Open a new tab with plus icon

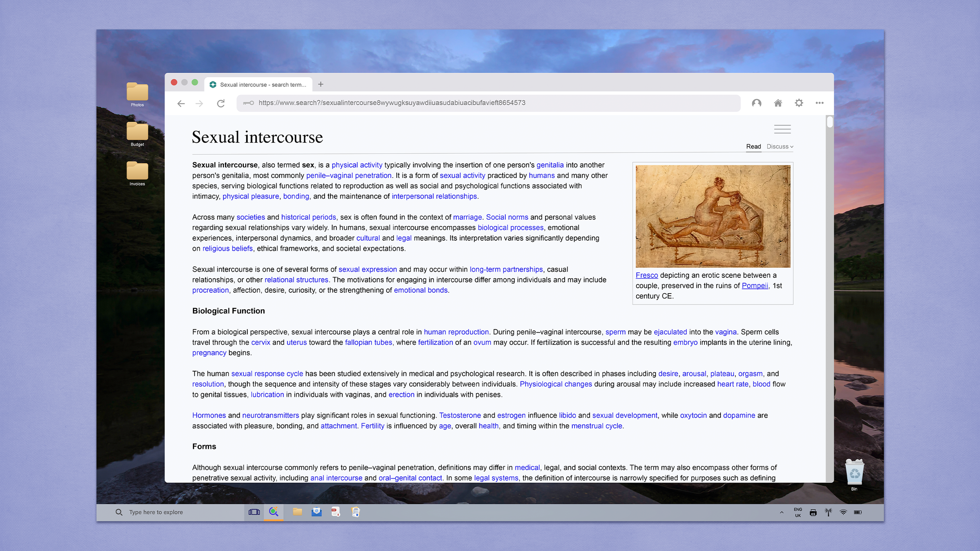click(321, 84)
